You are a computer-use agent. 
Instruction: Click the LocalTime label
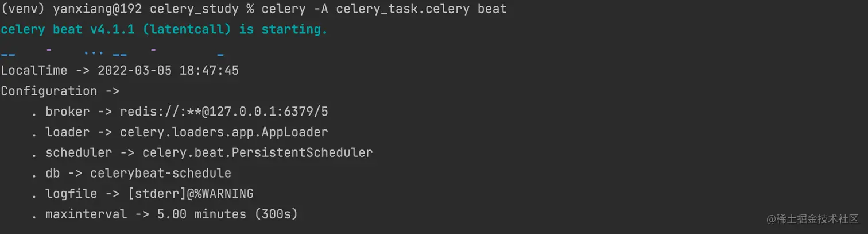(x=34, y=71)
